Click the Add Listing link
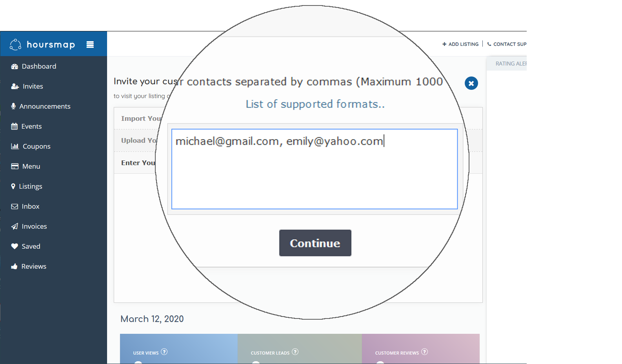Screen dimensions: 622x364 (460, 44)
